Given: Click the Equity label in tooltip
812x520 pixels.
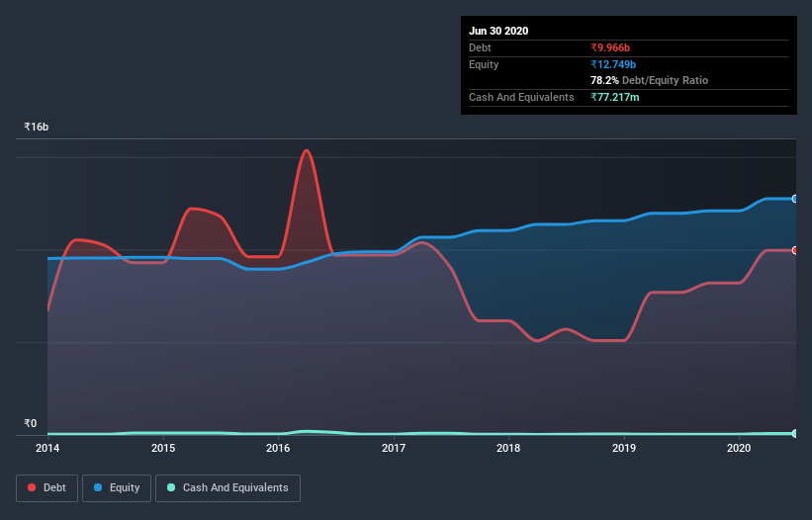Looking at the screenshot, I should click(484, 64).
